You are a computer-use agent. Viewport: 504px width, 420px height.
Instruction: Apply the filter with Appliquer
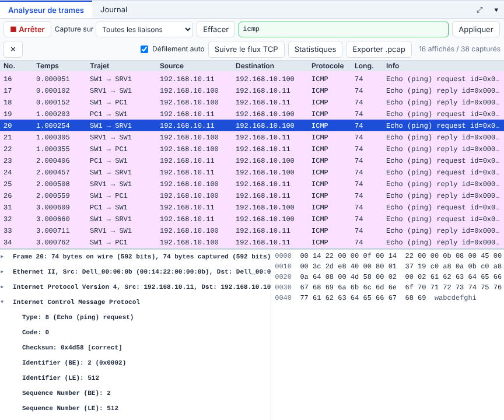pyautogui.click(x=476, y=29)
